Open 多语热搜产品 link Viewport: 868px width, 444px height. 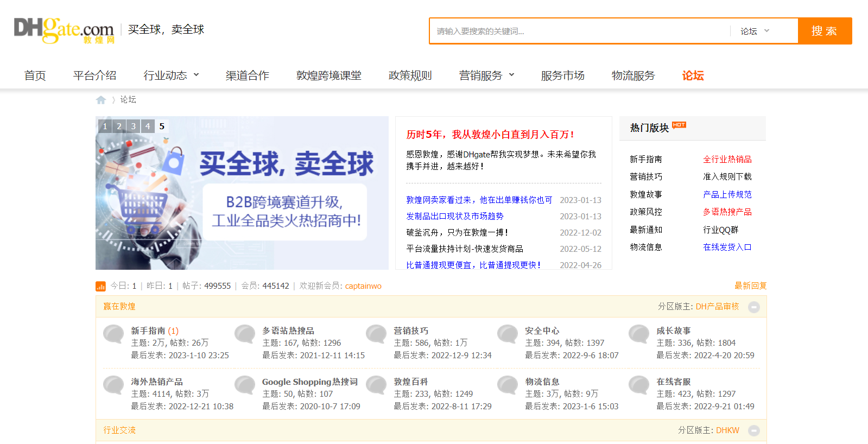727,212
